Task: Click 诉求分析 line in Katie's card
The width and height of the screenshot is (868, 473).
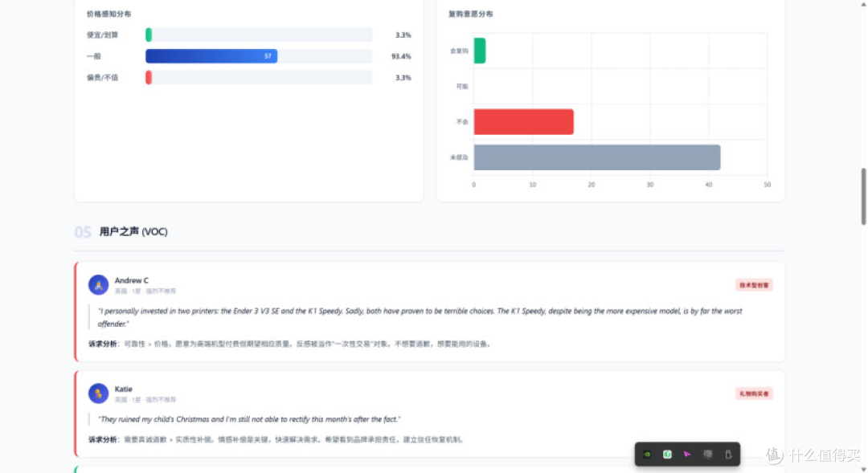Action: pos(276,439)
